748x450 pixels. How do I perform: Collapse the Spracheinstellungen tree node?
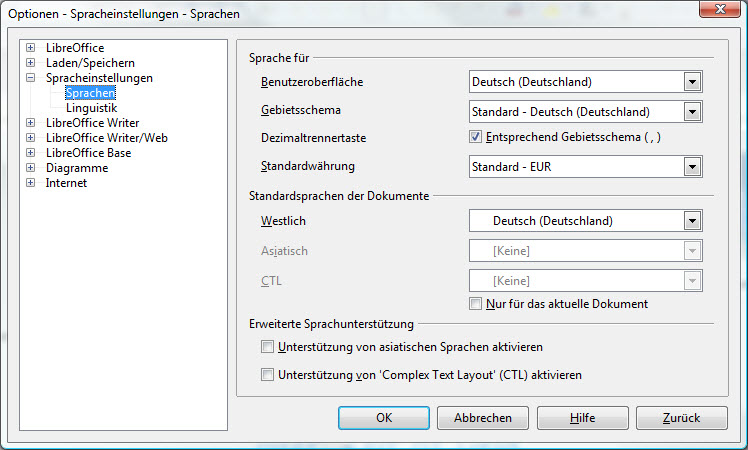pos(31,78)
